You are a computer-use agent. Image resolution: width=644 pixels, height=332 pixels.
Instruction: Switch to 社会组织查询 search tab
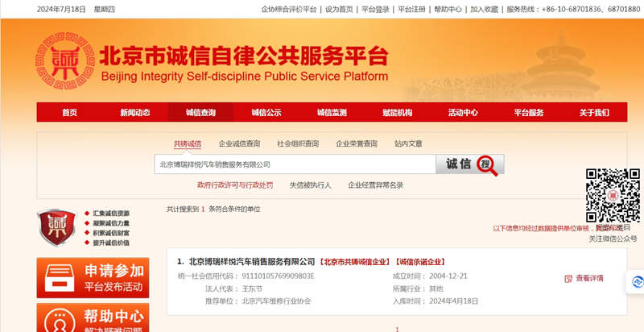298,143
